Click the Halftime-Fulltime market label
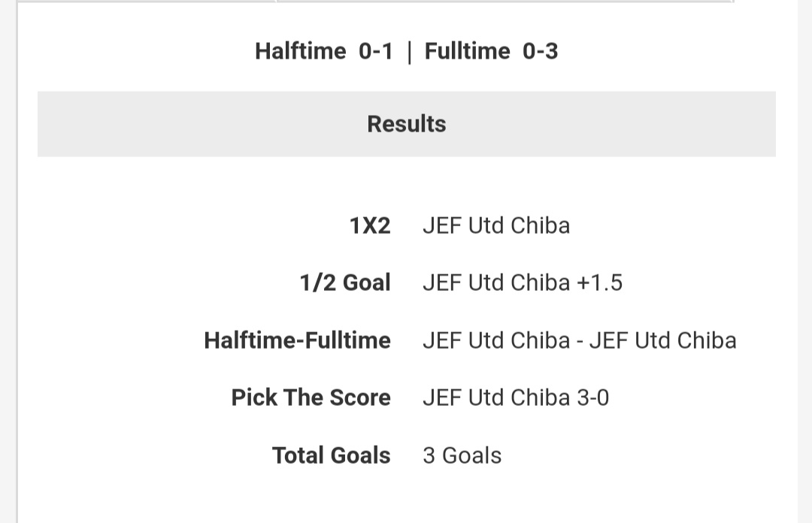The height and width of the screenshot is (523, 812). (297, 340)
